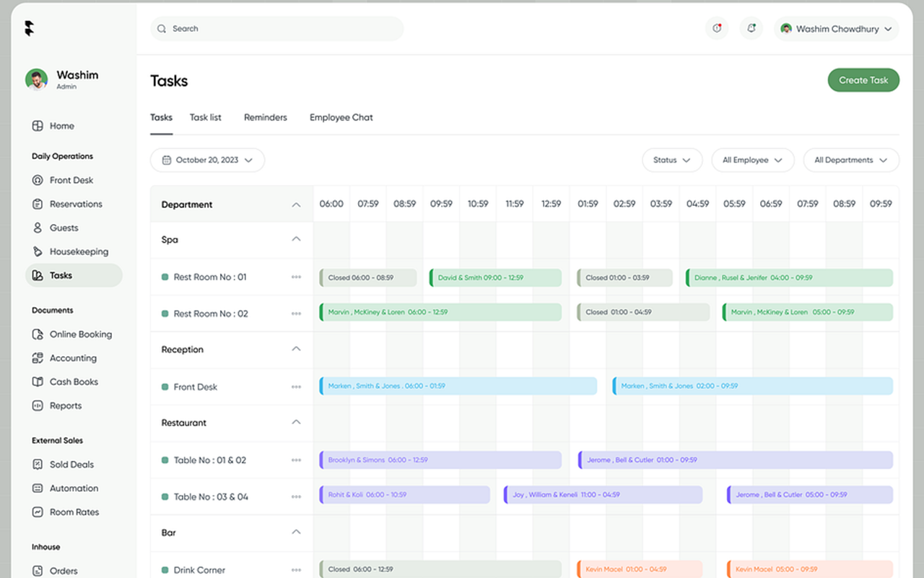Open options menu for Drink Corner row
The width and height of the screenshot is (924, 578).
[296, 569]
